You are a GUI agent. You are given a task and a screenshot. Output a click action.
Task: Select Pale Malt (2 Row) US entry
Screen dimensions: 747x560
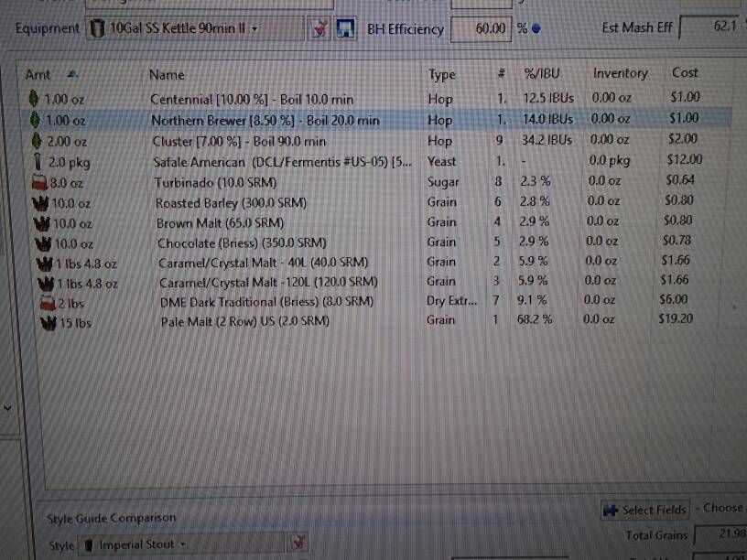point(244,321)
